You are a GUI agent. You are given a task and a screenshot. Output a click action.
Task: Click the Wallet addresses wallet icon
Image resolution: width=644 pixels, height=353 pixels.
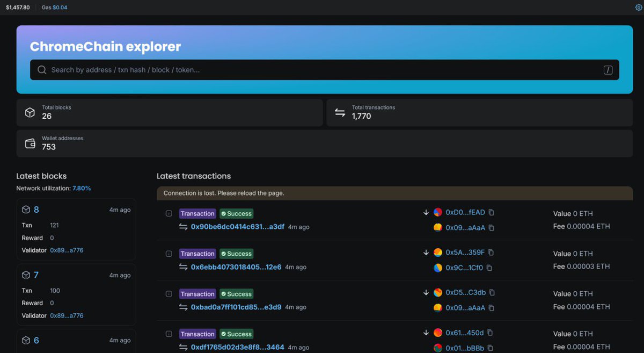point(30,143)
